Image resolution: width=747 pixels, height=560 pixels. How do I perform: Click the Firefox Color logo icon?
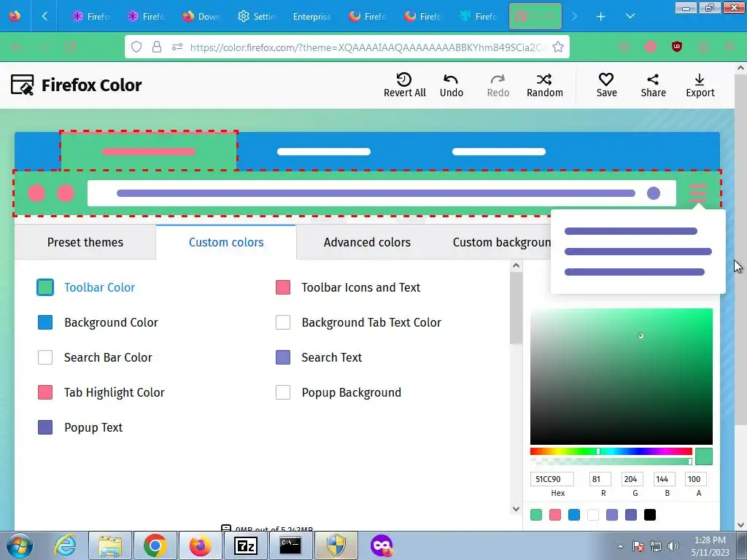point(23,85)
